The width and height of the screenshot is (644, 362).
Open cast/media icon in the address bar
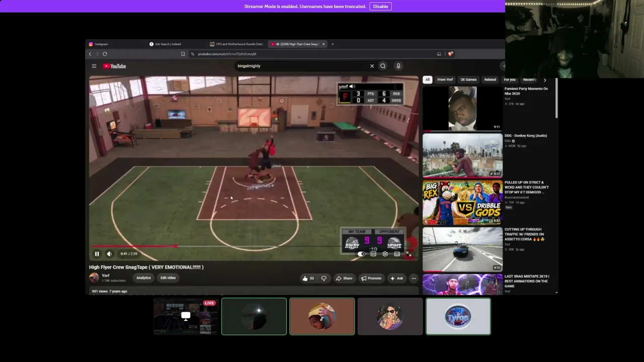pyautogui.click(x=439, y=54)
